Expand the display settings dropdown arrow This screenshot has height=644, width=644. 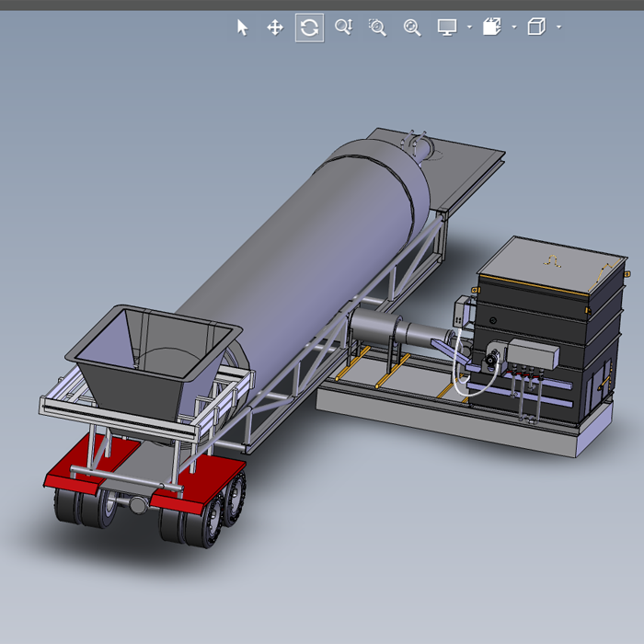point(469,27)
